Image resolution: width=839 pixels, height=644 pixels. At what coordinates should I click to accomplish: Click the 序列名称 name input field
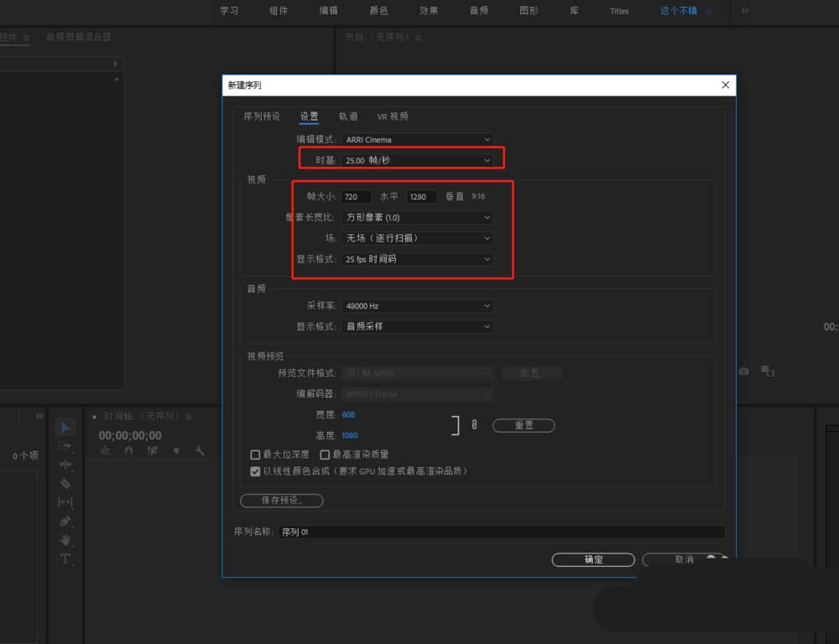tap(503, 531)
